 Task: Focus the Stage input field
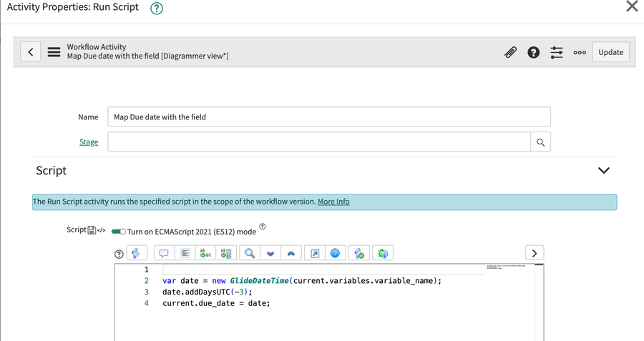pos(319,142)
